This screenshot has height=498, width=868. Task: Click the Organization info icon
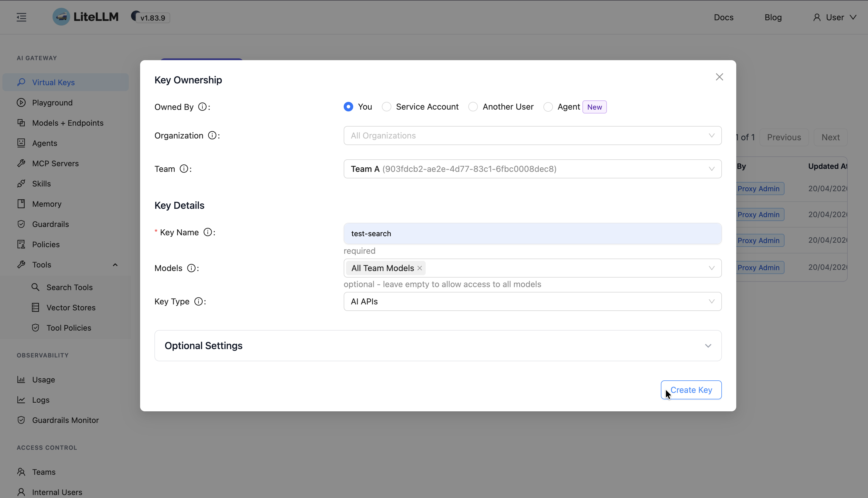coord(212,136)
